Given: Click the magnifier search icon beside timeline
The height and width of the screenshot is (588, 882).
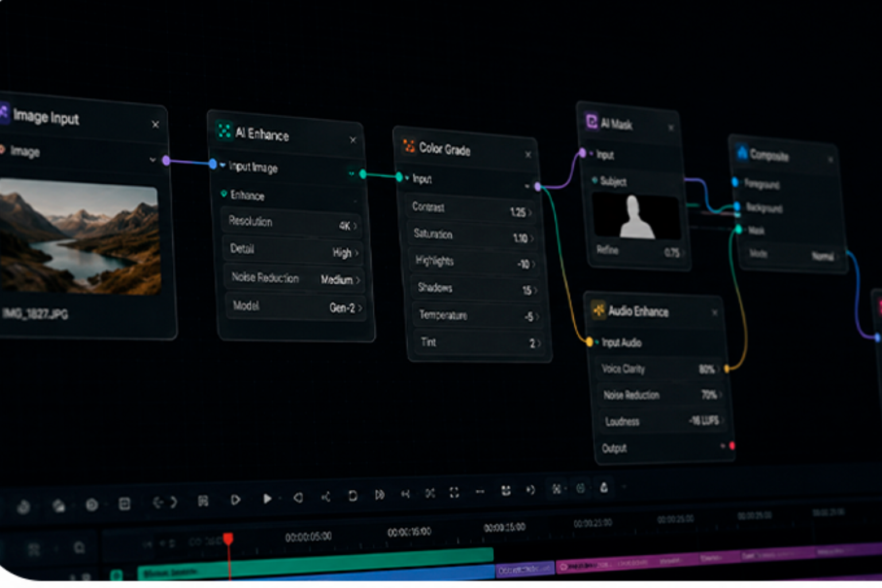Looking at the screenshot, I should click(x=79, y=547).
